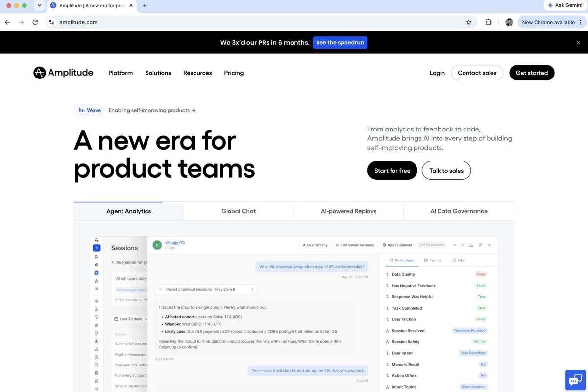Click the n2tqpjgr70 username

click(x=174, y=243)
